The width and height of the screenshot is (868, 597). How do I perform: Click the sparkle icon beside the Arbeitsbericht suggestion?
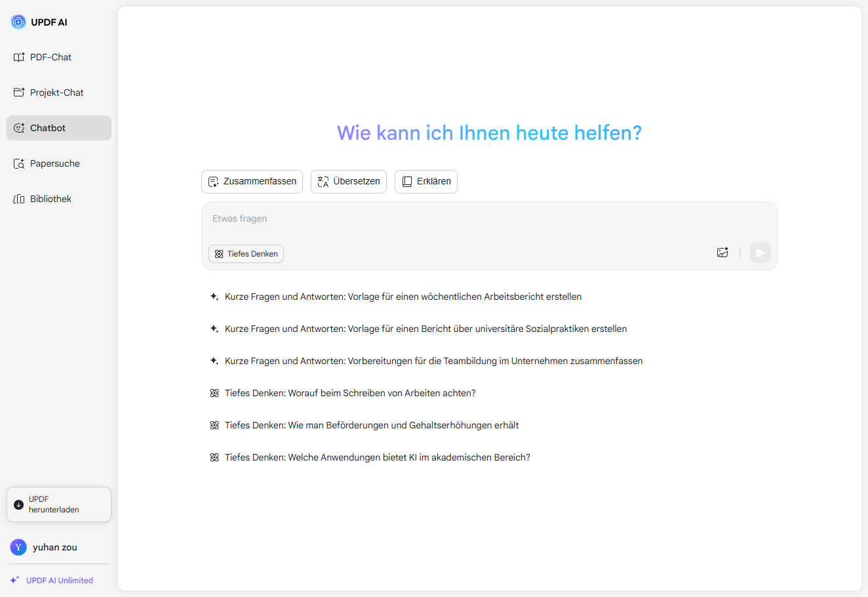pos(214,297)
